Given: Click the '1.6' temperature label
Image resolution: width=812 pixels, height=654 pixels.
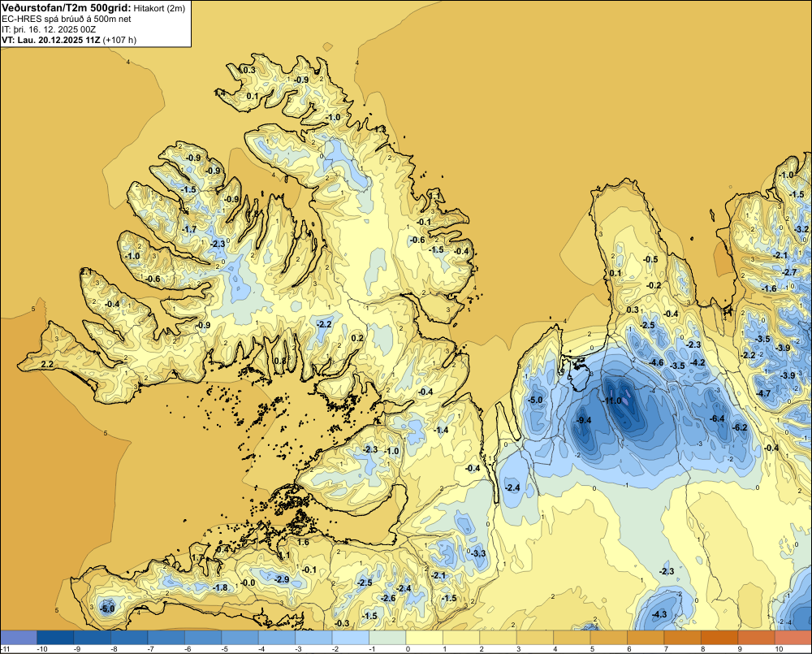Looking at the screenshot, I should [x=304, y=543].
